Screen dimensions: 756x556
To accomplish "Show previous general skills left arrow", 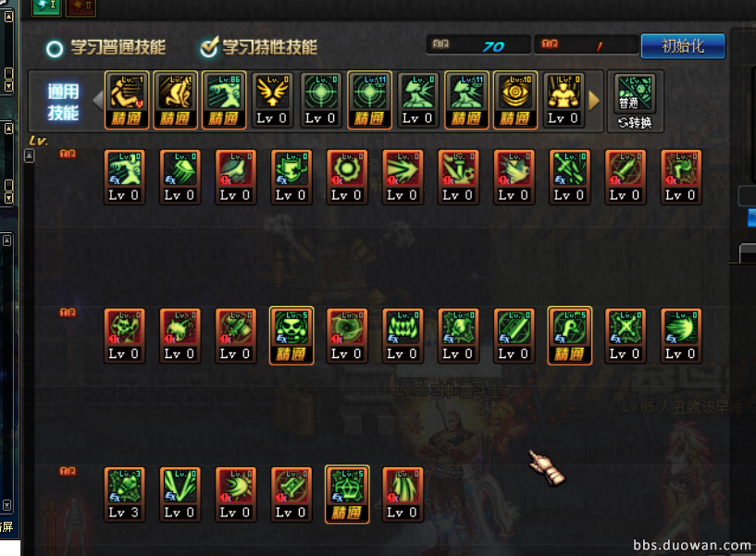I will pos(98,101).
